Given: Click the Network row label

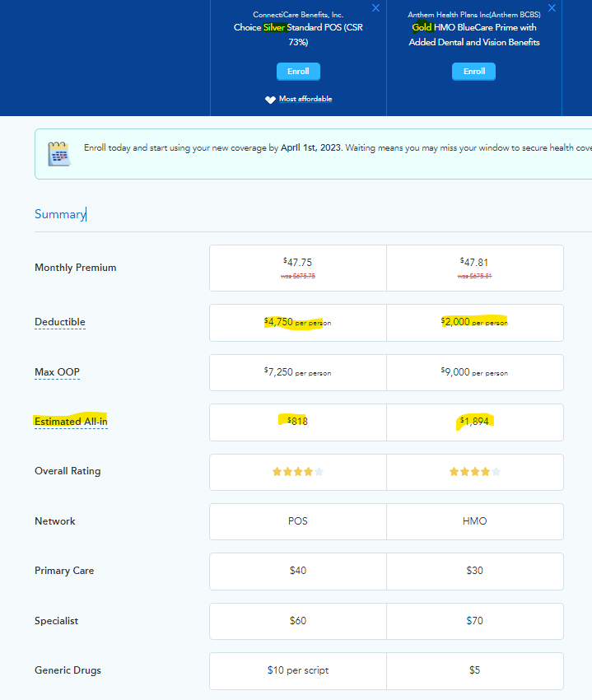Looking at the screenshot, I should (x=55, y=521).
